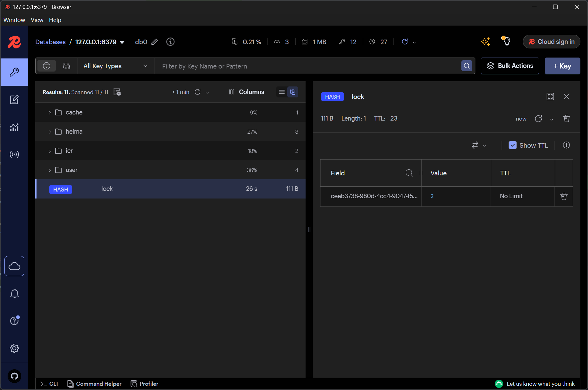Image resolution: width=588 pixels, height=390 pixels.
Task: Open full screen view of key details
Action: [550, 97]
